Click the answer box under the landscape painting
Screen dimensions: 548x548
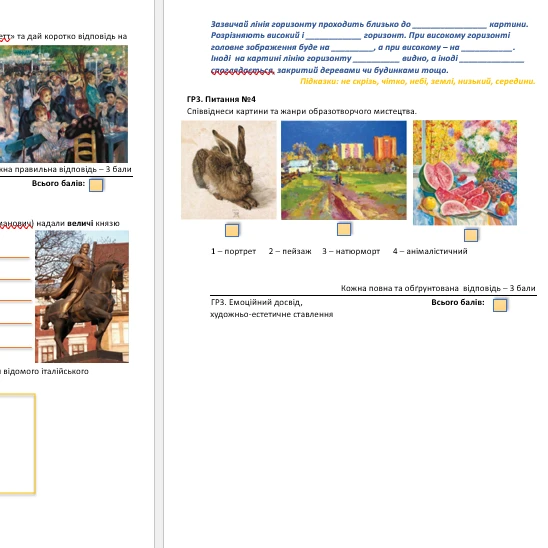click(x=344, y=229)
